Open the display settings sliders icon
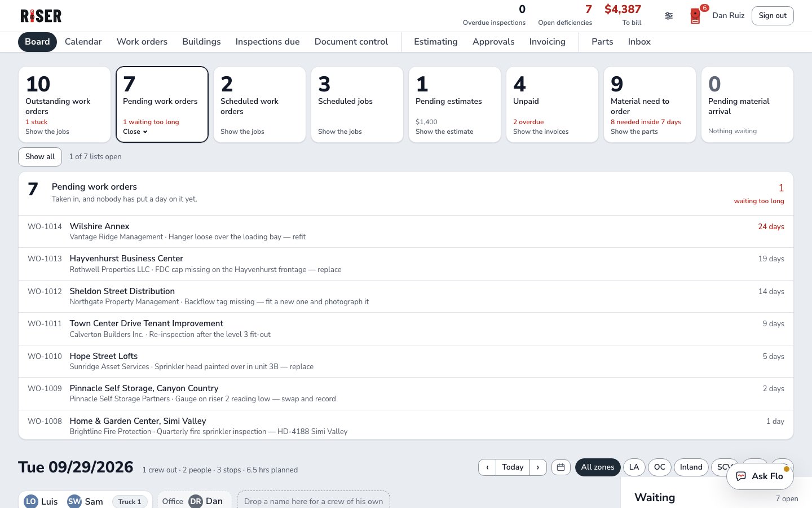812x508 pixels. [x=669, y=16]
